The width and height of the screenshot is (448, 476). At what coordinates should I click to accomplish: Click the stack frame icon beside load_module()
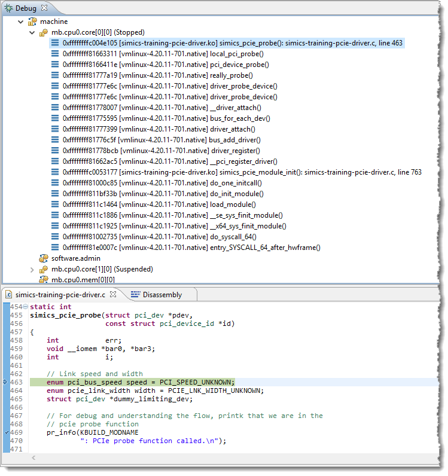click(55, 205)
